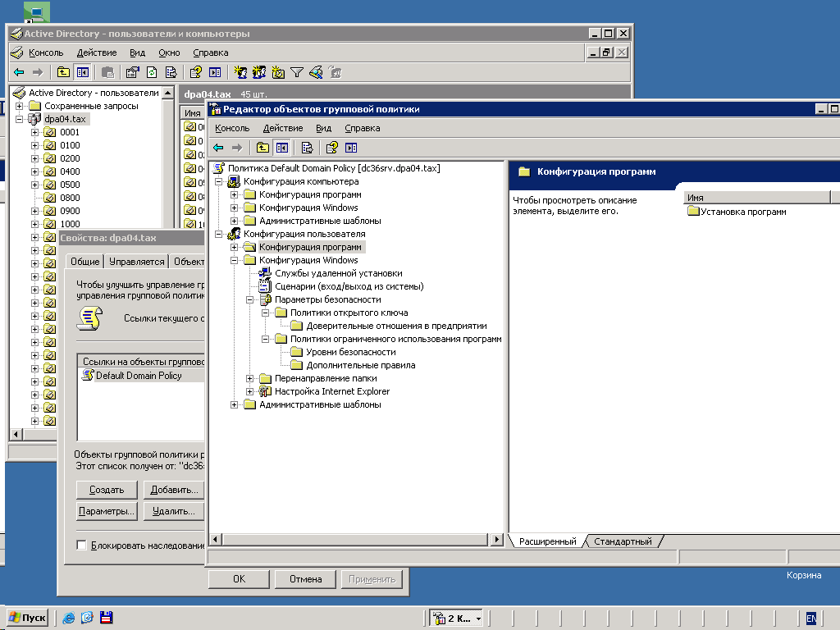Open the Справка menu in Group Policy editor
The image size is (840, 630).
(362, 128)
